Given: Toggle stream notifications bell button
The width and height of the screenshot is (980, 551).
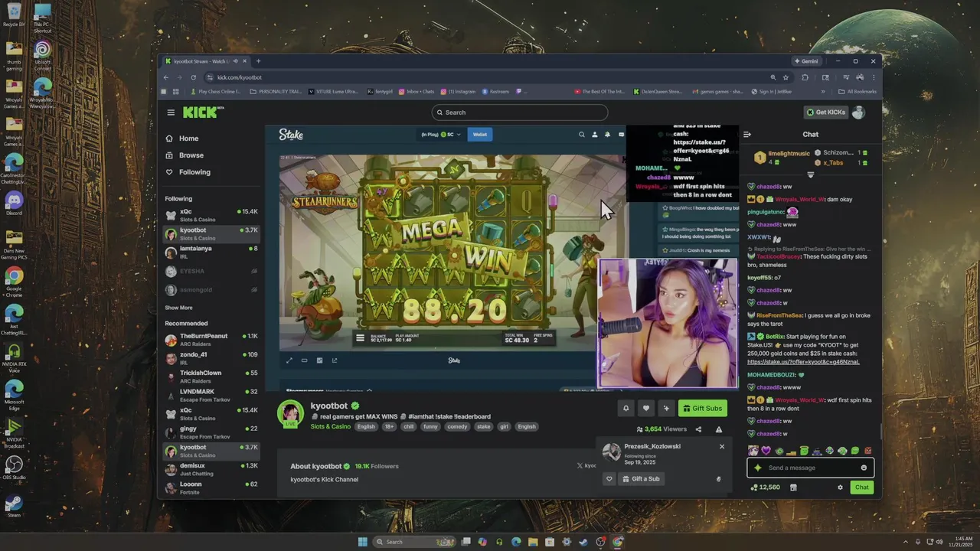Looking at the screenshot, I should [626, 409].
